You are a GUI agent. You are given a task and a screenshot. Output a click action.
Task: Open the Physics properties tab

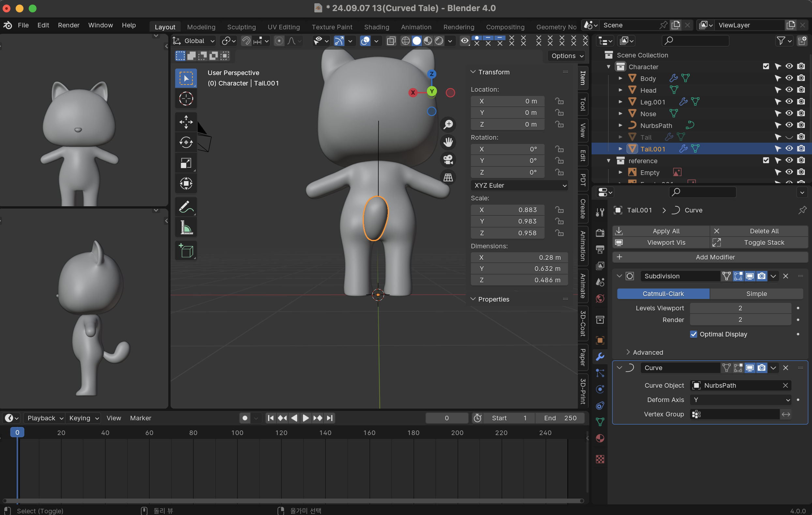pos(600,389)
